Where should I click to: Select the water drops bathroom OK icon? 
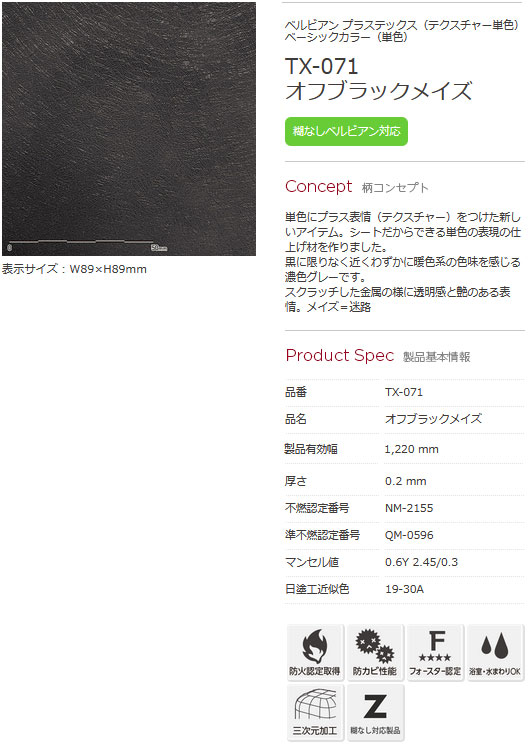coord(496,653)
